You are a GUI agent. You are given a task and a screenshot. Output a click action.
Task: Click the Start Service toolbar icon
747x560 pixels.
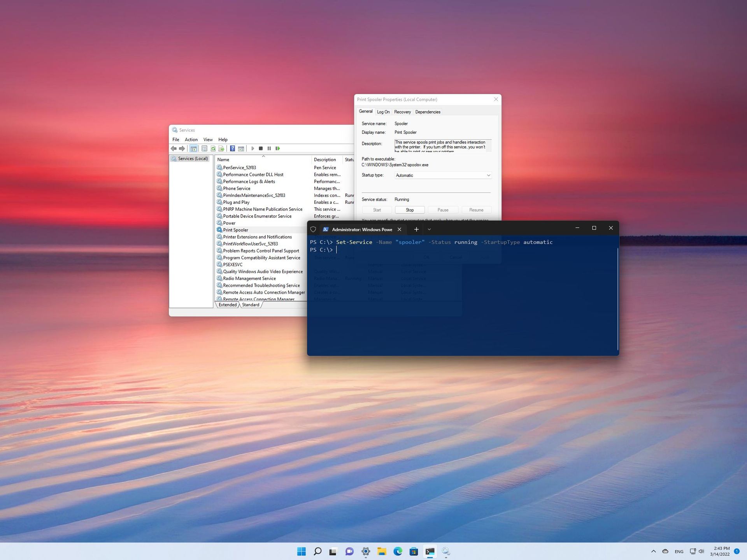tap(253, 148)
